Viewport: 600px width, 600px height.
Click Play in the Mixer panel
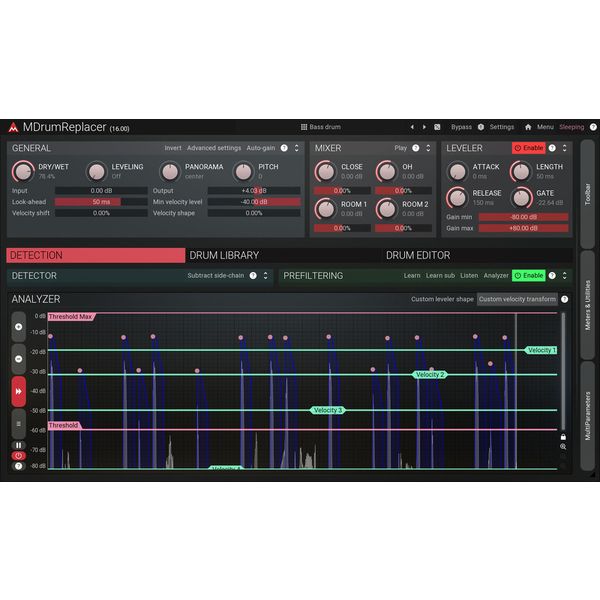401,148
